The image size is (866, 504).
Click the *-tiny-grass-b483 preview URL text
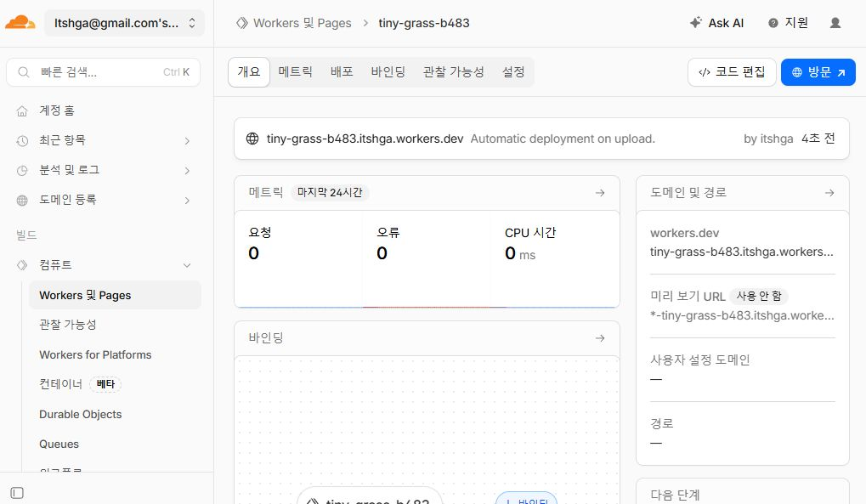coord(742,315)
